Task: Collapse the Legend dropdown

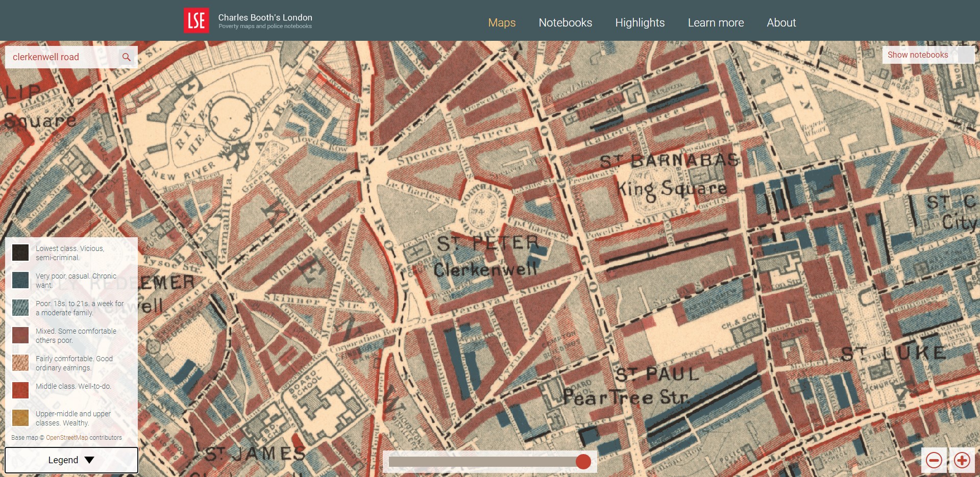Action: [71, 460]
